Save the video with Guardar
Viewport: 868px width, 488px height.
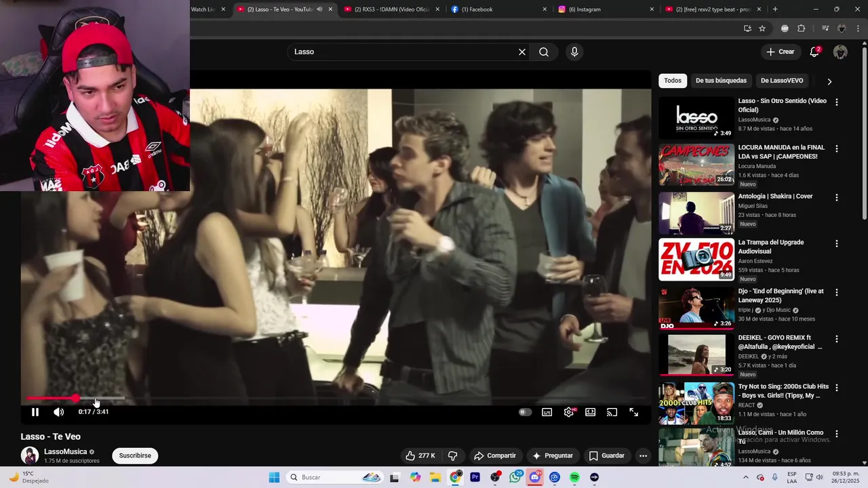tap(607, 455)
